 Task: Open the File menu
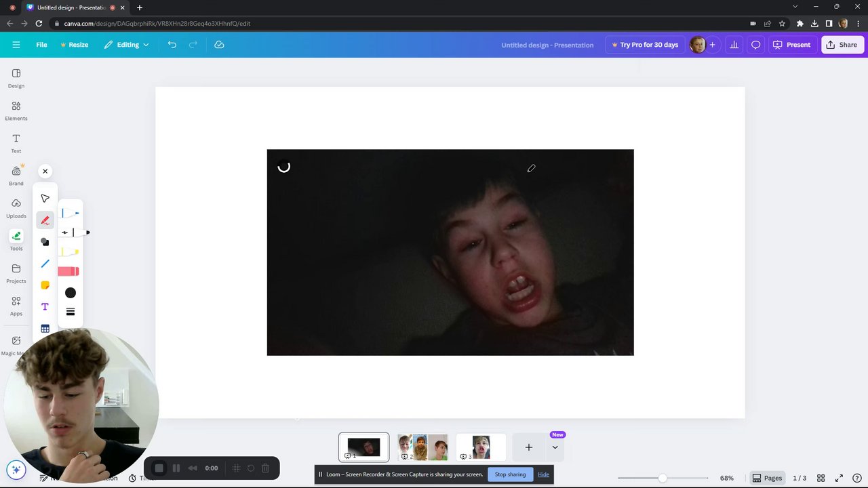[x=41, y=45]
